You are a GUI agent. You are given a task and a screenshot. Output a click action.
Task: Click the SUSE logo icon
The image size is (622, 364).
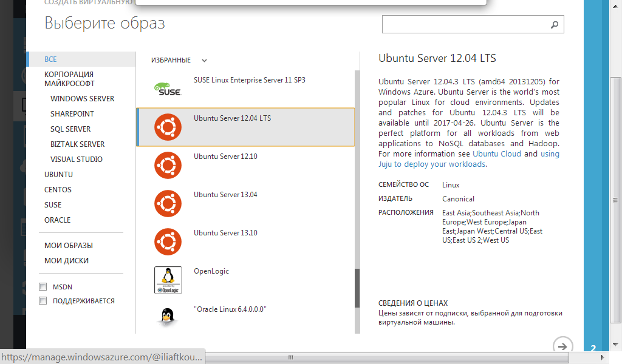(x=168, y=89)
